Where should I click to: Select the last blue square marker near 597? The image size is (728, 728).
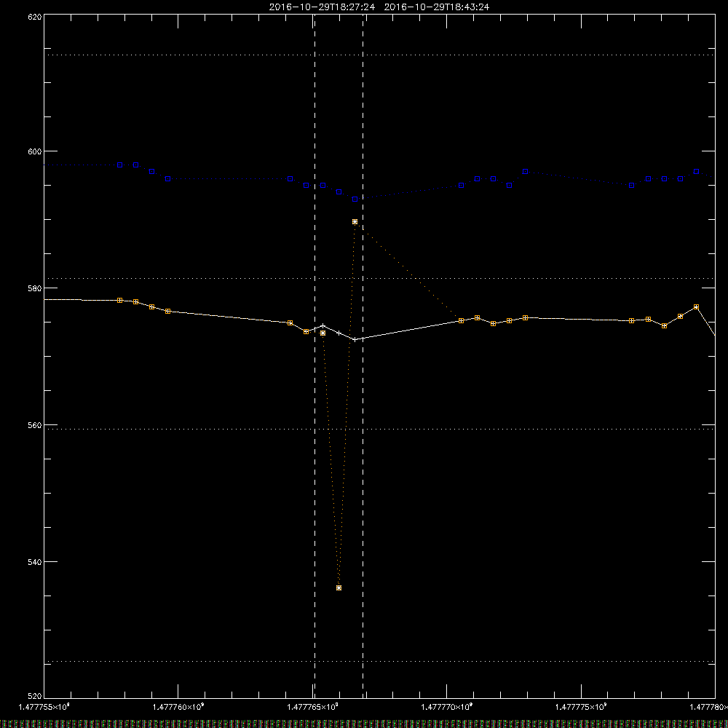point(697,172)
